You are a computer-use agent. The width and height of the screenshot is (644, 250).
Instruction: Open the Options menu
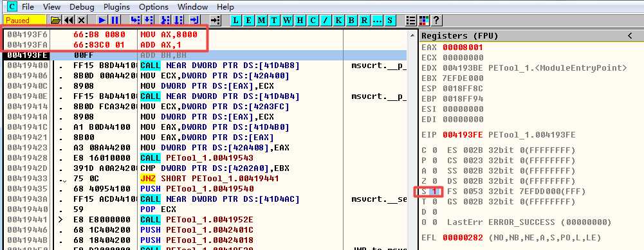coord(154,7)
